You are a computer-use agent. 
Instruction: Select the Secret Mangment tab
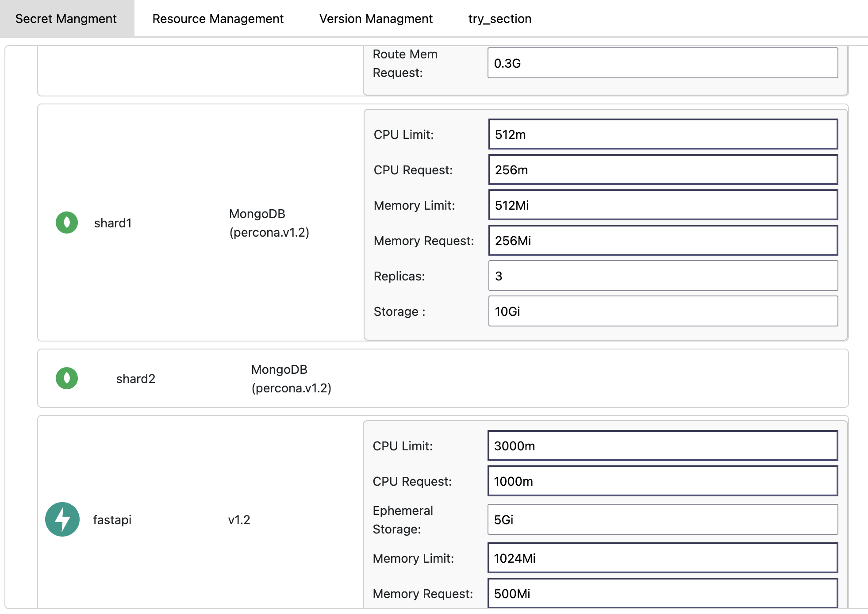click(66, 19)
